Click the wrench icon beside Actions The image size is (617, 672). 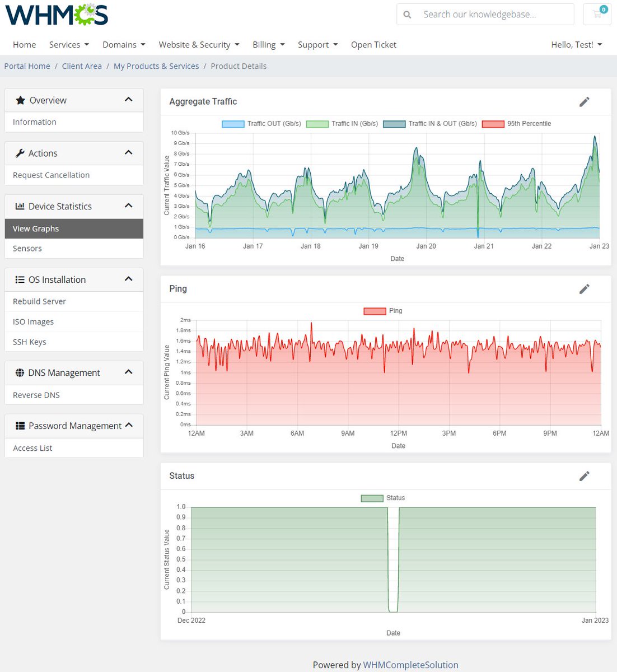pos(20,153)
